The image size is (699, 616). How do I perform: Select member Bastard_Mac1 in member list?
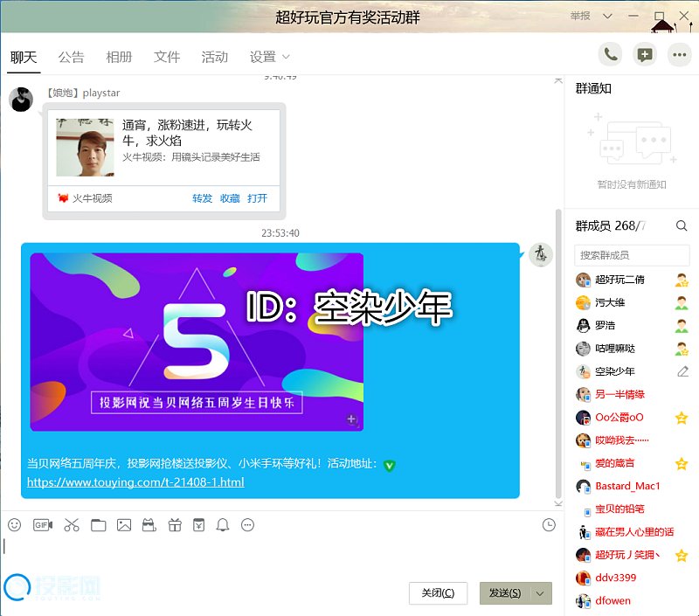click(x=627, y=486)
